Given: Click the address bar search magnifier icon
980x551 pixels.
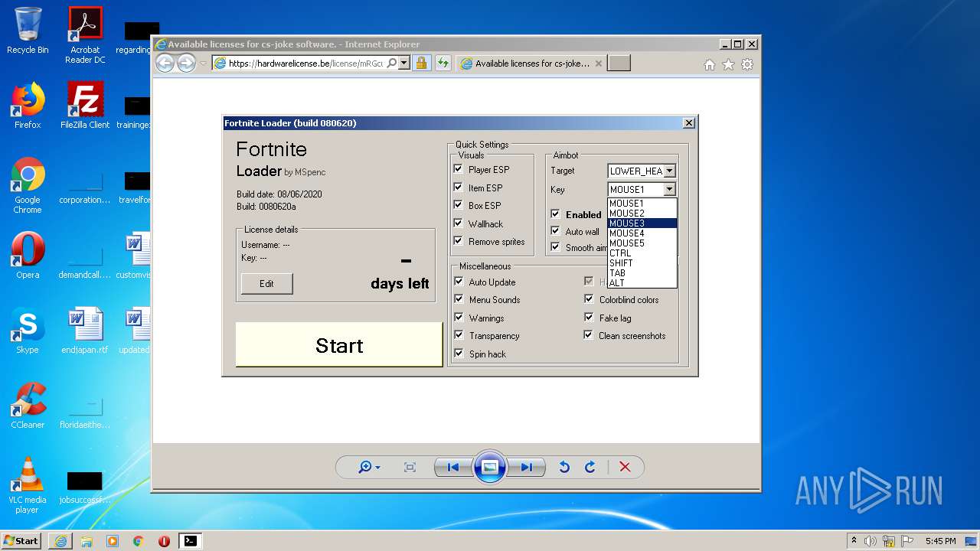Looking at the screenshot, I should click(391, 64).
